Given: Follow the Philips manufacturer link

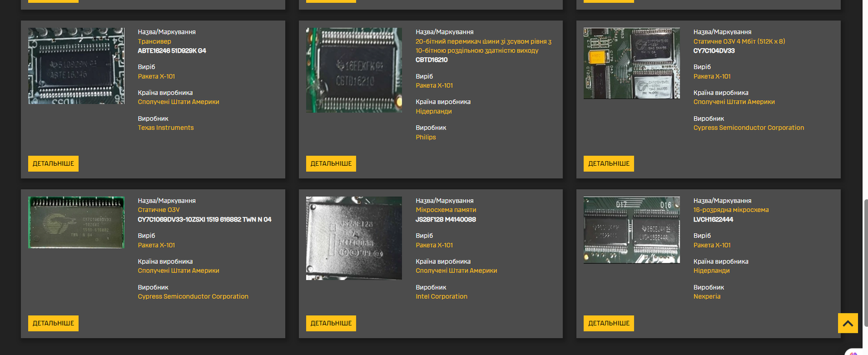Looking at the screenshot, I should point(426,137).
